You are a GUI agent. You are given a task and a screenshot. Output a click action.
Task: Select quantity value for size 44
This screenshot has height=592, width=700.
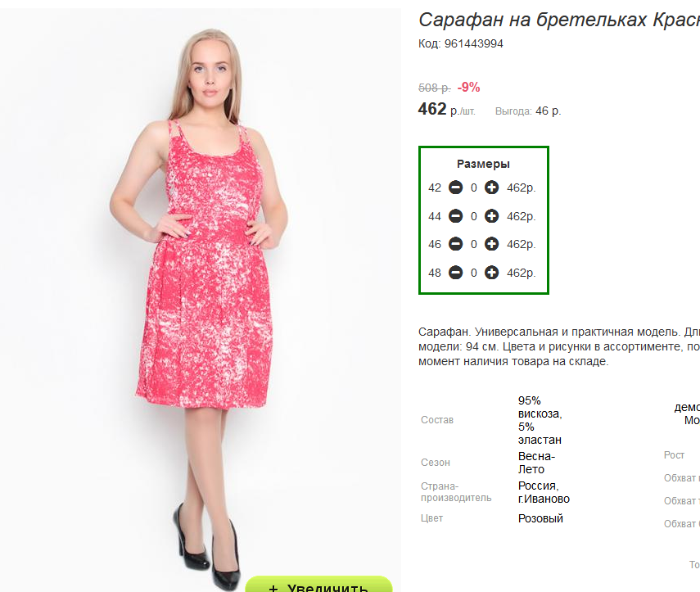474,216
